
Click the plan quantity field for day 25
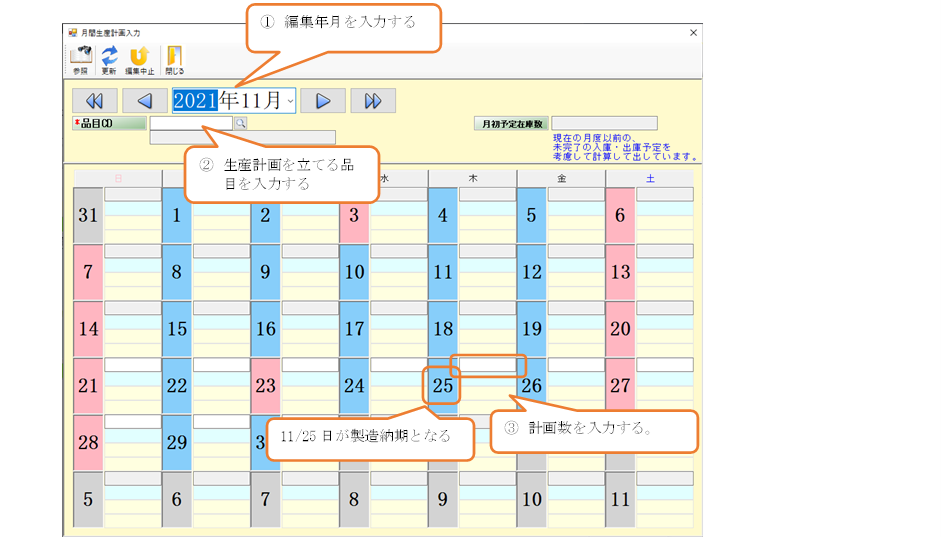[x=488, y=365]
